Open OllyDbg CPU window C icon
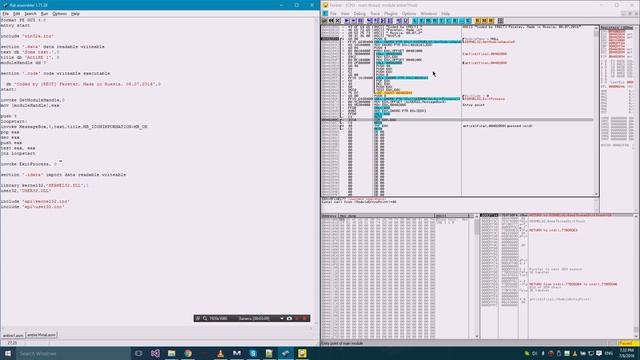The height and width of the screenshot is (360, 640). pyautogui.click(x=448, y=20)
